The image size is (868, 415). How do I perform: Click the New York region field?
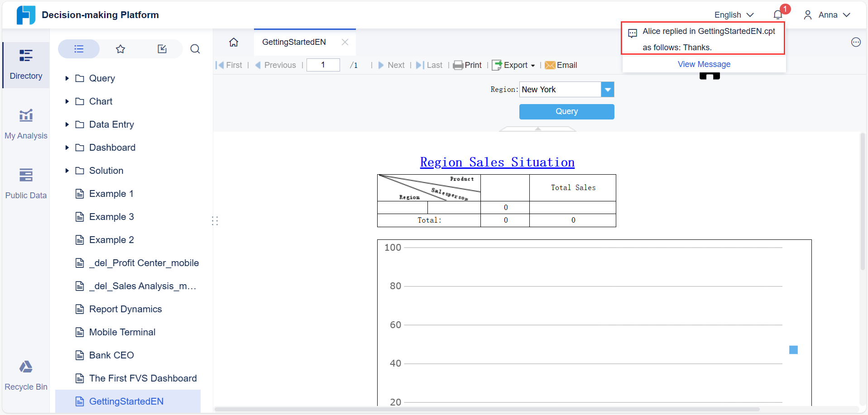(x=560, y=90)
